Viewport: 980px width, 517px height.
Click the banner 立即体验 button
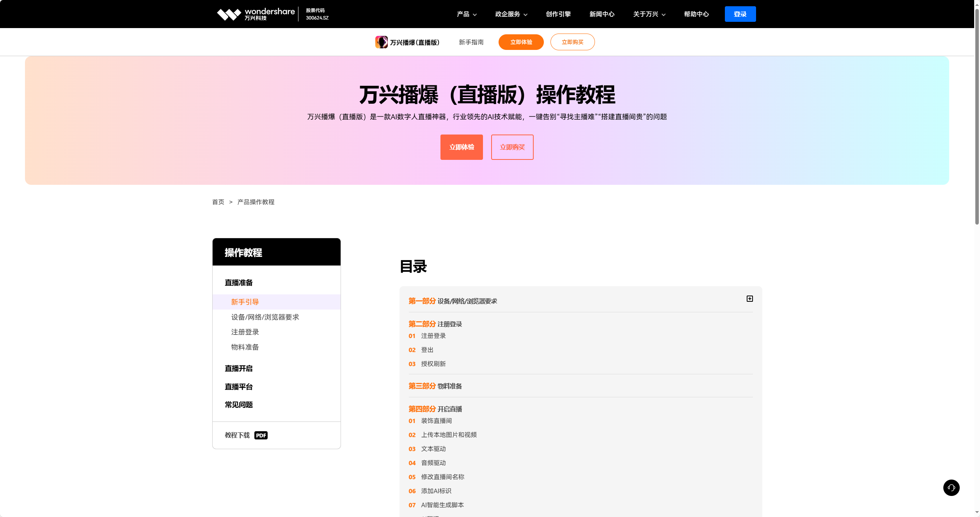click(462, 147)
